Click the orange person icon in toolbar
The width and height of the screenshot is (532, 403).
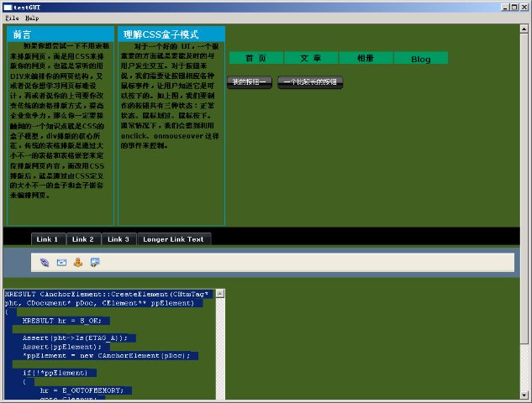(78, 262)
